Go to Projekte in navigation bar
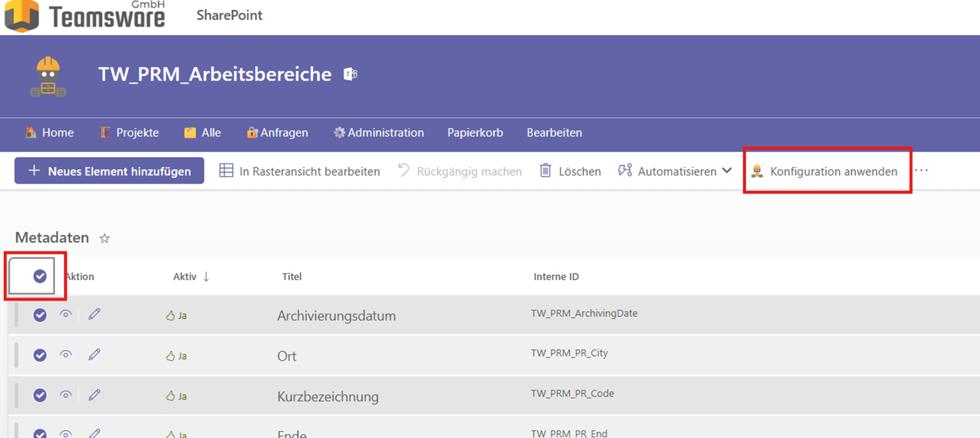 (130, 132)
